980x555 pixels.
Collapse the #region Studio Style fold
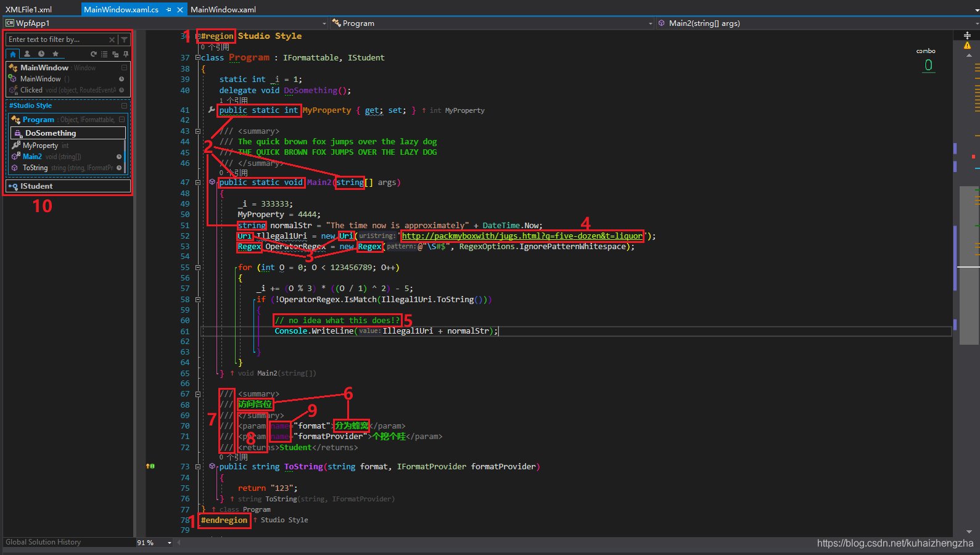198,36
